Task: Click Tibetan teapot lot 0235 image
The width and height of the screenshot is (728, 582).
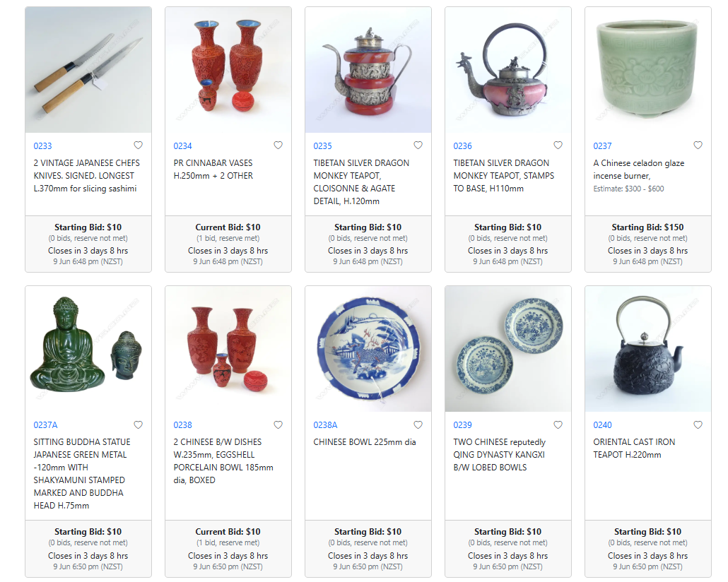Action: click(x=368, y=70)
